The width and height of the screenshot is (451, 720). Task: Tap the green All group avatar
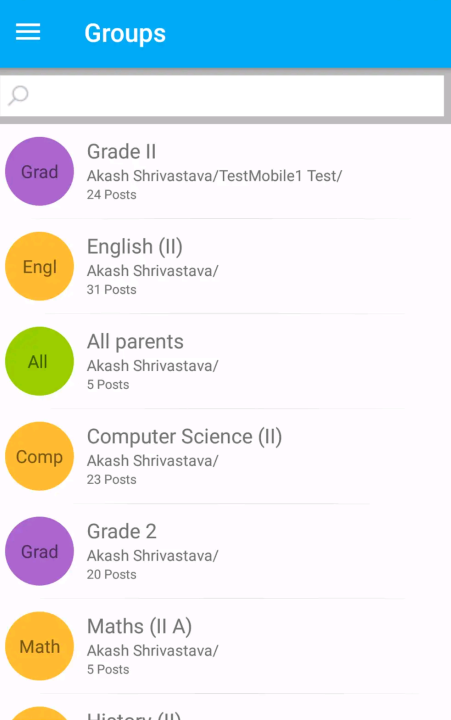(39, 361)
